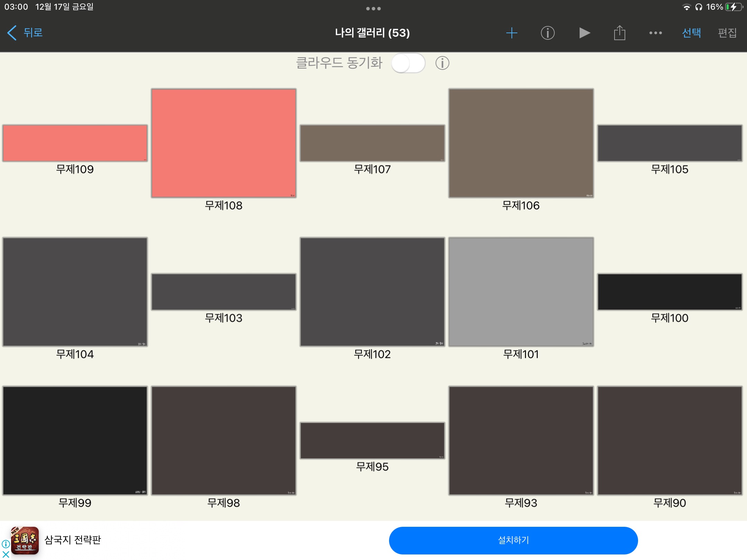Tap 편집 to edit gallery
The height and width of the screenshot is (560, 747).
(x=727, y=33)
